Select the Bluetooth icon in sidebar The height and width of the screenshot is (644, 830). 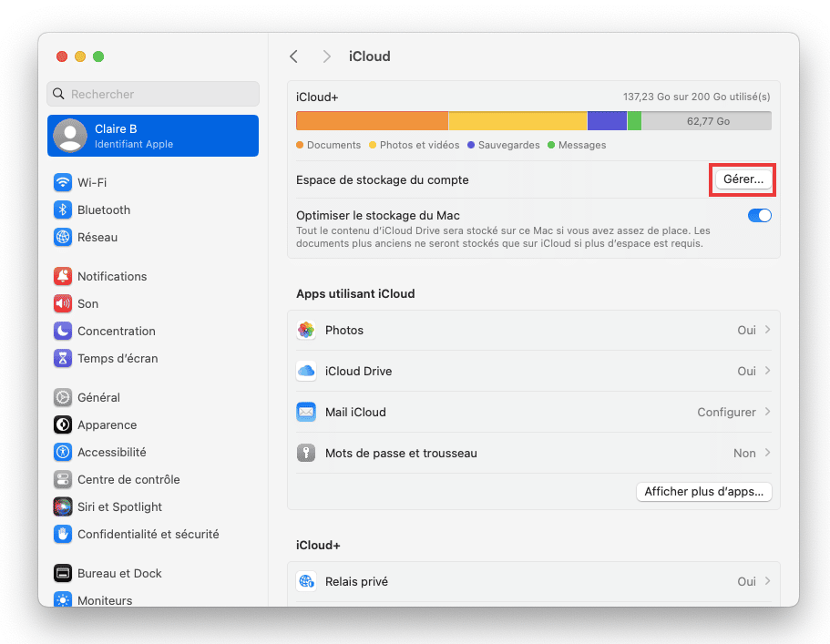tap(63, 210)
